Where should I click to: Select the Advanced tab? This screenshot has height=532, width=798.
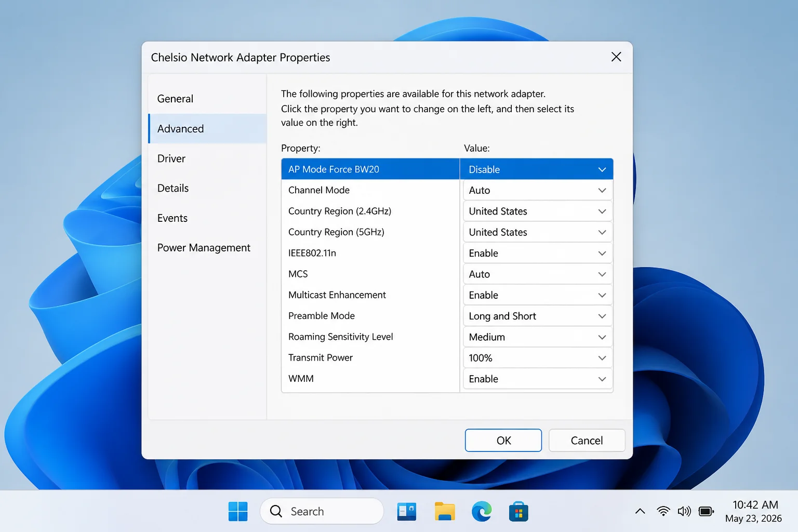(x=207, y=128)
